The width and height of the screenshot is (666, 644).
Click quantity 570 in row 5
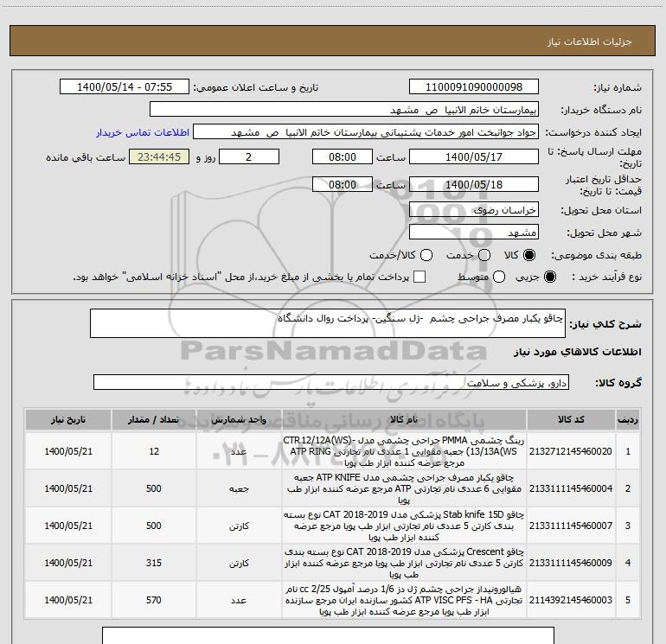154,600
